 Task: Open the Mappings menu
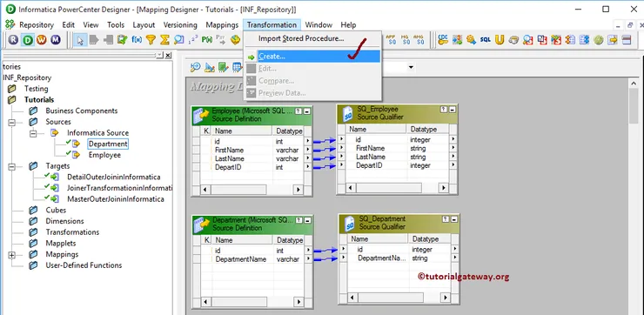222,25
